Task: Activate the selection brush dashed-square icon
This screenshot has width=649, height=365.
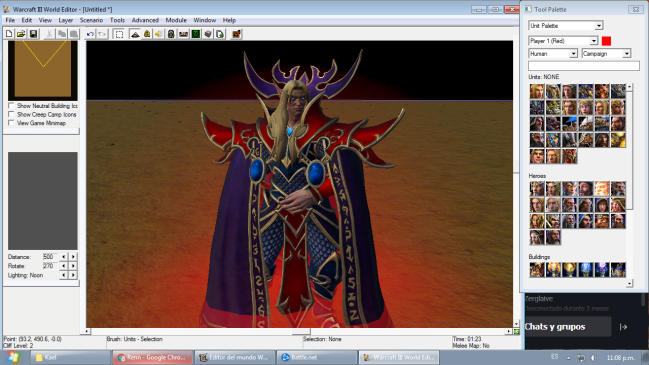Action: click(x=119, y=34)
